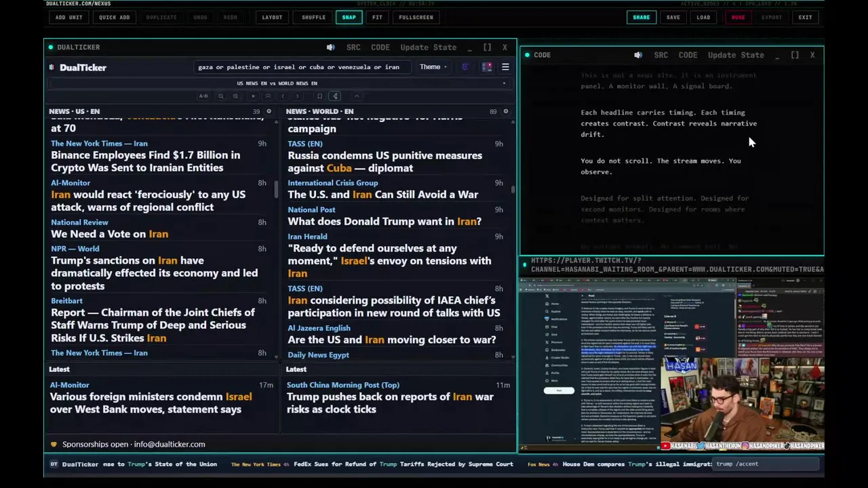This screenshot has height=488, width=868.
Task: Zoom out using the magnifier minus icon
Action: click(x=220, y=96)
